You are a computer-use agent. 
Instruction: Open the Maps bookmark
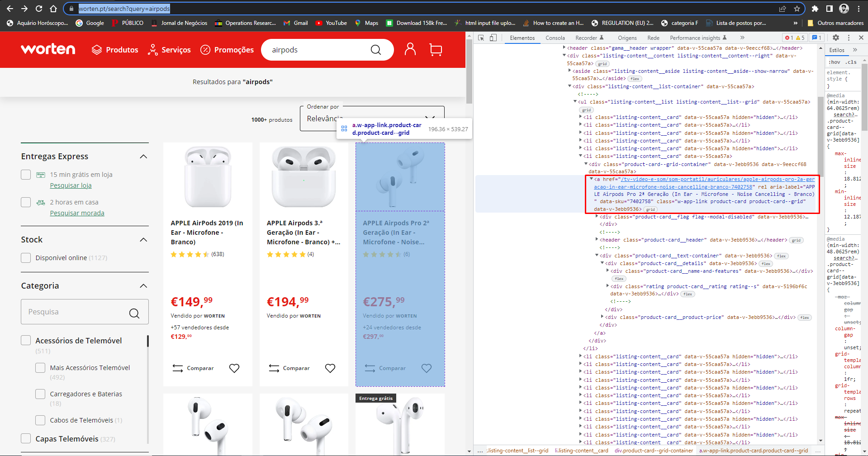tap(366, 23)
